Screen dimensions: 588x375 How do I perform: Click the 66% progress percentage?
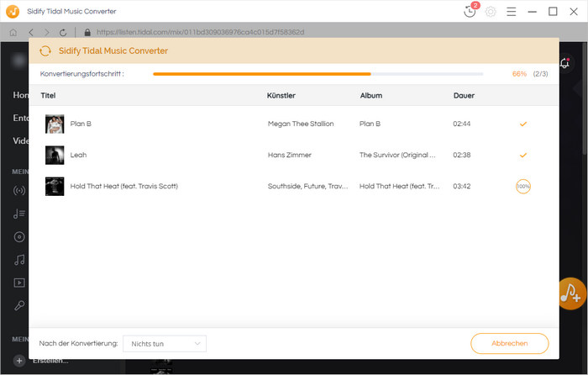point(519,74)
